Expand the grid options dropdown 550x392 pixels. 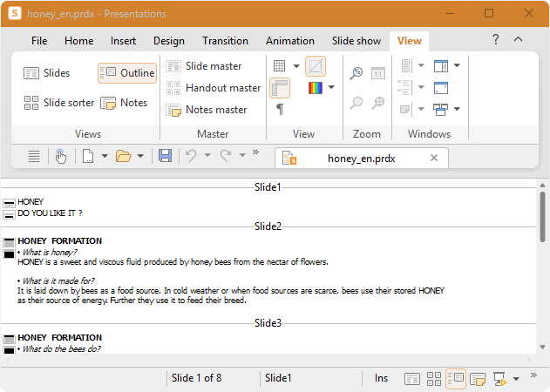tap(296, 66)
